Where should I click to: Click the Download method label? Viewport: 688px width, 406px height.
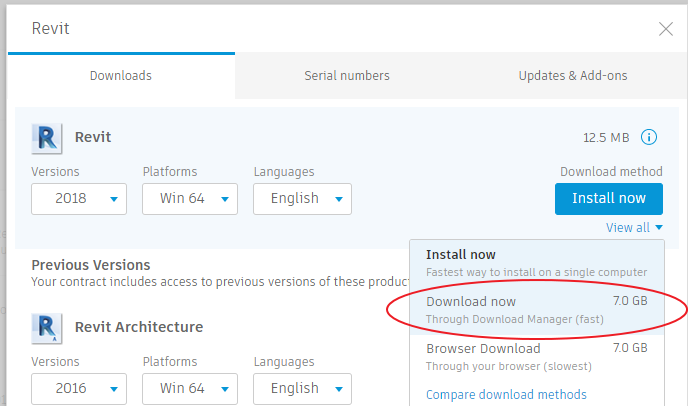[611, 172]
